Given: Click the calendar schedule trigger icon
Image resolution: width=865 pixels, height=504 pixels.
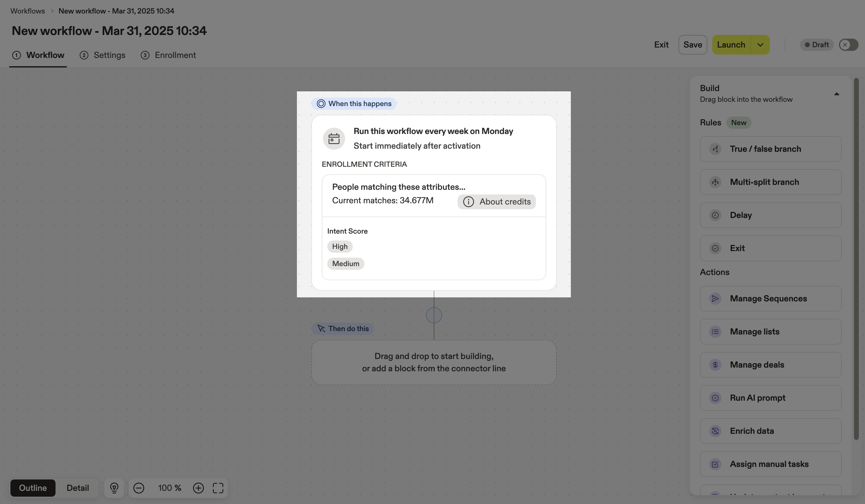Looking at the screenshot, I should pyautogui.click(x=334, y=139).
